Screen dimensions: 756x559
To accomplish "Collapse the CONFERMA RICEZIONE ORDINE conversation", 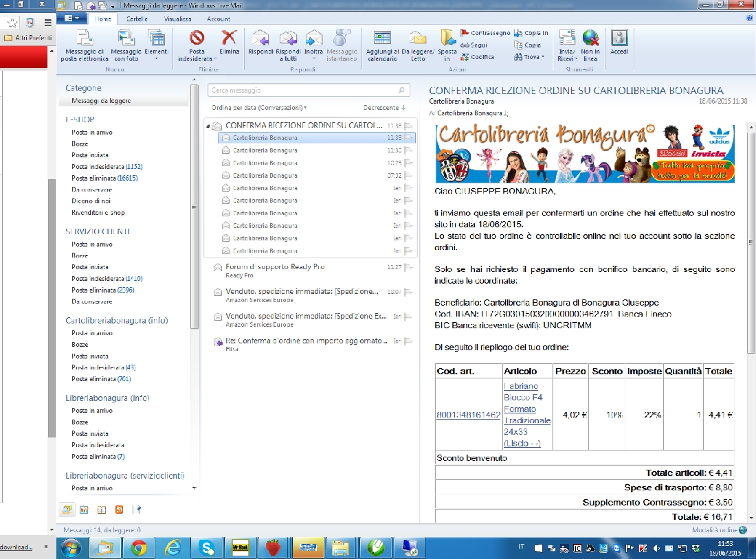I will (x=208, y=126).
